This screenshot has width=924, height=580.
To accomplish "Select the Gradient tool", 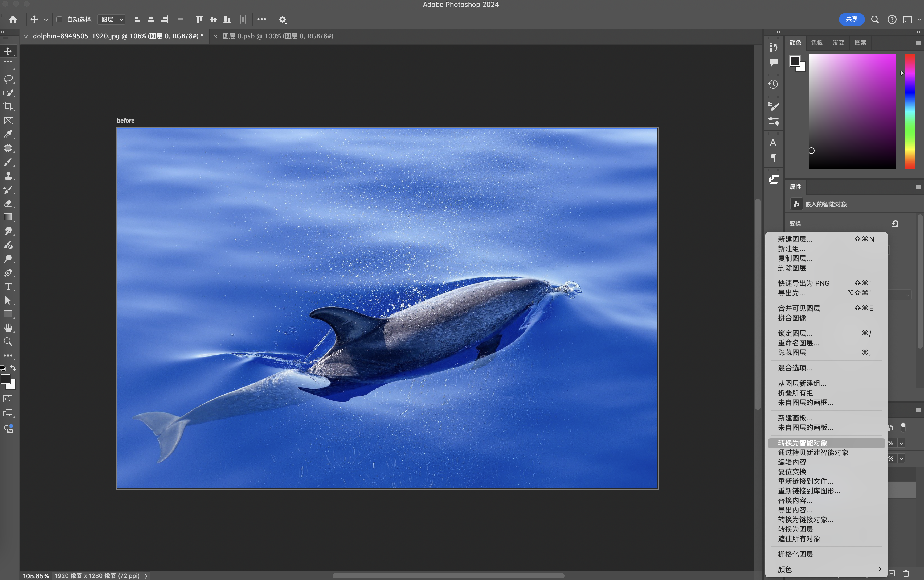I will 8,217.
